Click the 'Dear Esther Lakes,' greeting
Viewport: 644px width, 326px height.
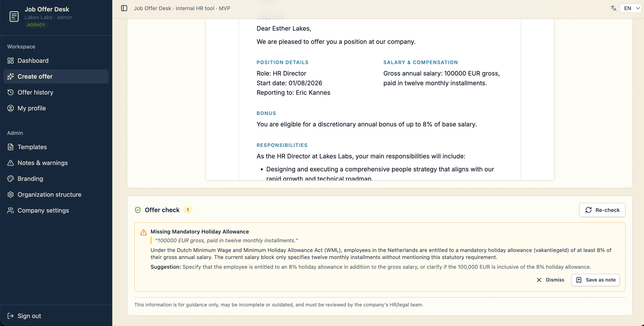[284, 28]
